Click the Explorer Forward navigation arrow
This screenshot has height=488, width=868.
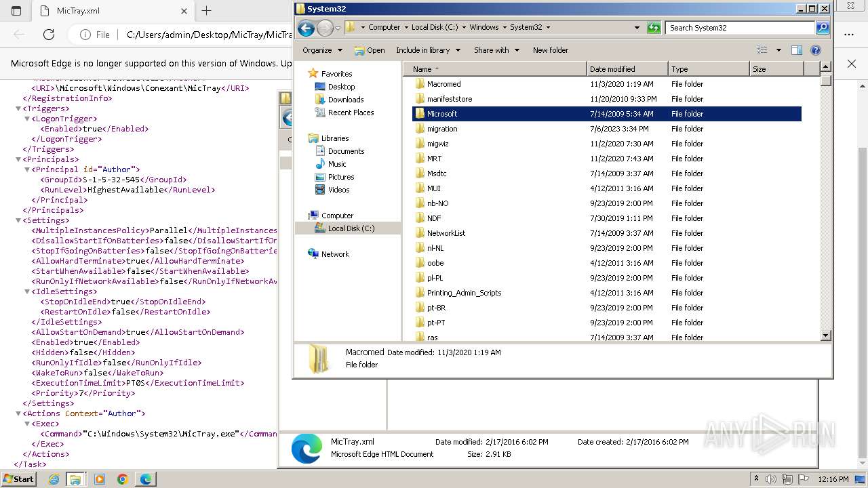click(325, 28)
